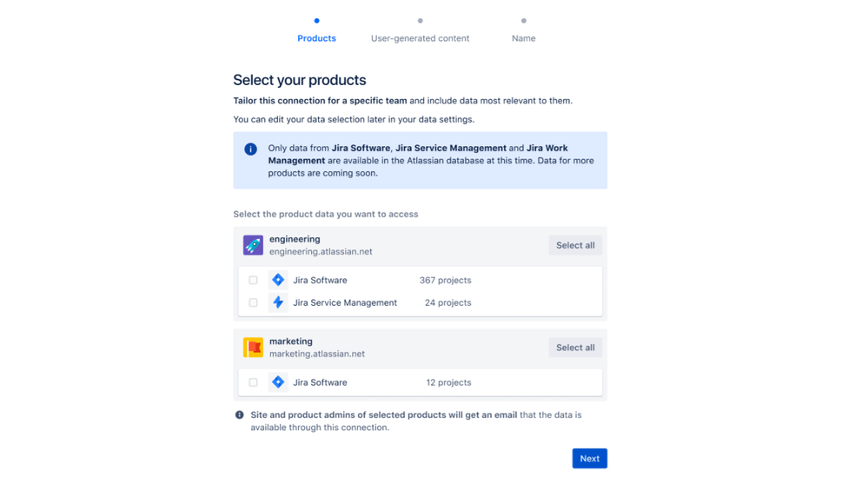
Task: Click the engineering.atlassian.net site URL
Action: 321,251
